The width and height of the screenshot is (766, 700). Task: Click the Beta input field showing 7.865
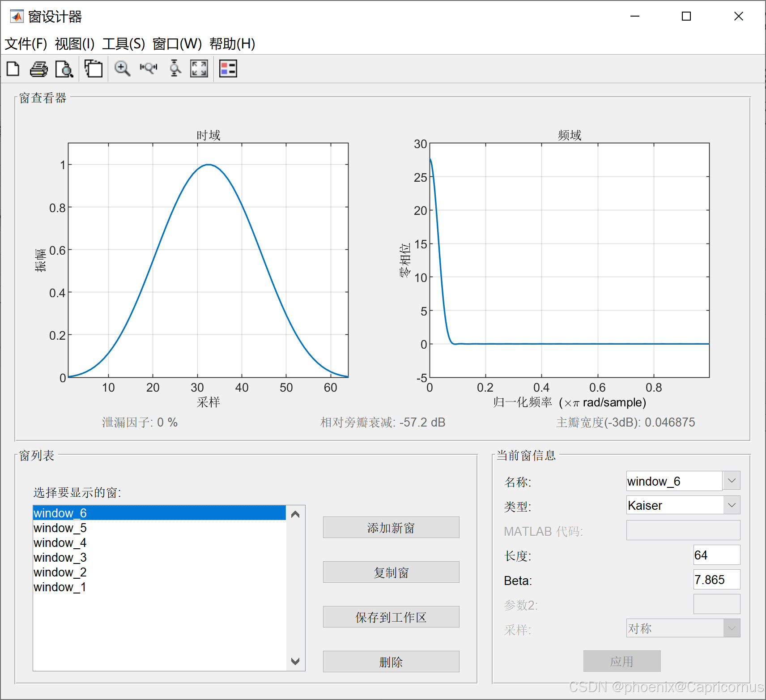pyautogui.click(x=717, y=580)
